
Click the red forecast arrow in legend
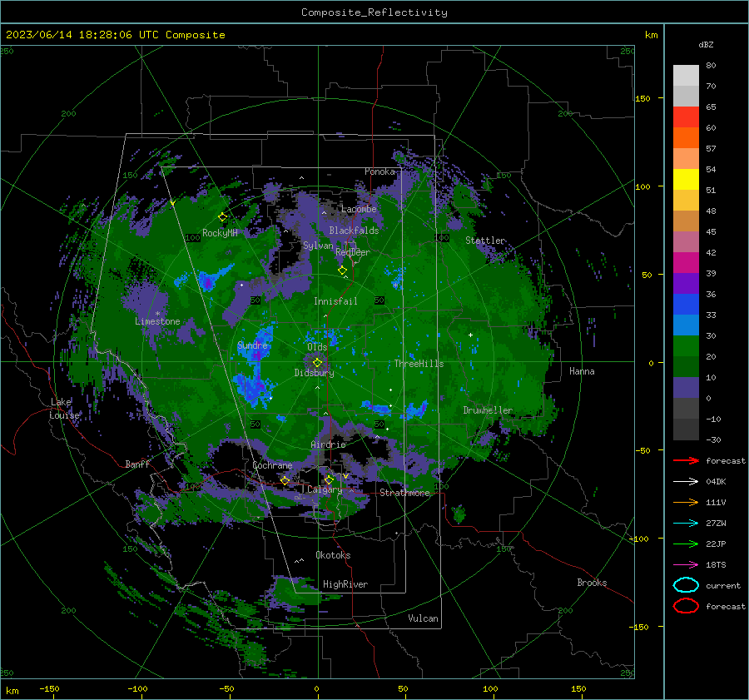(x=686, y=460)
